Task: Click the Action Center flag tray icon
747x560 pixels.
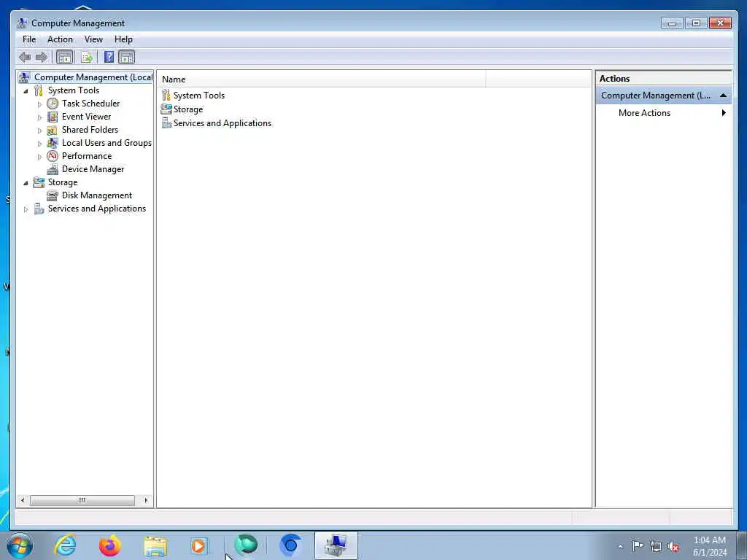Action: (x=638, y=546)
